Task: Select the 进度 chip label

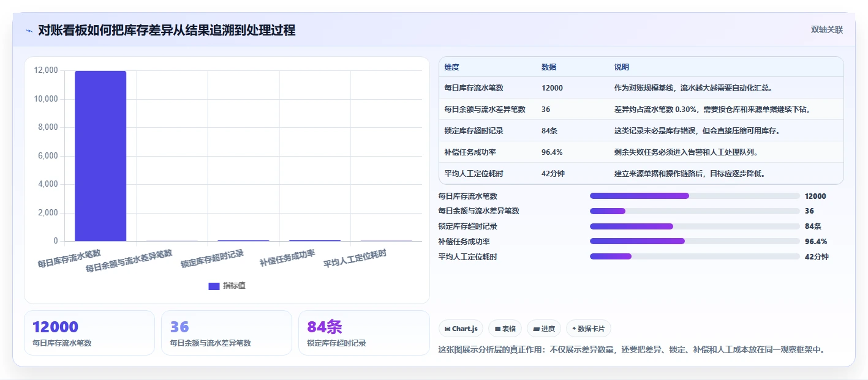Action: point(548,329)
